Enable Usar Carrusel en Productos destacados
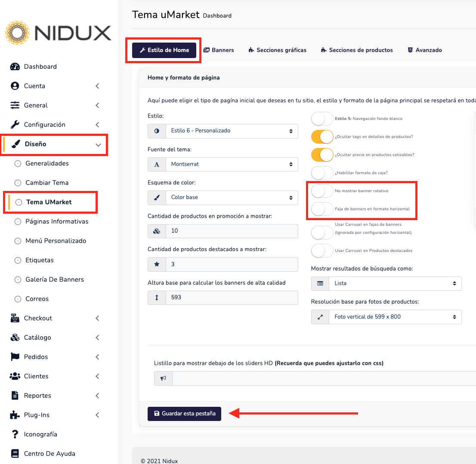476x464 pixels. (322, 251)
